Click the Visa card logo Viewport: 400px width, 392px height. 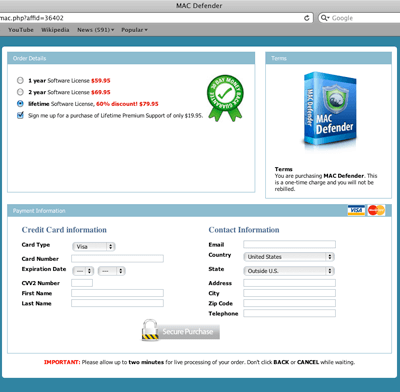coord(356,210)
